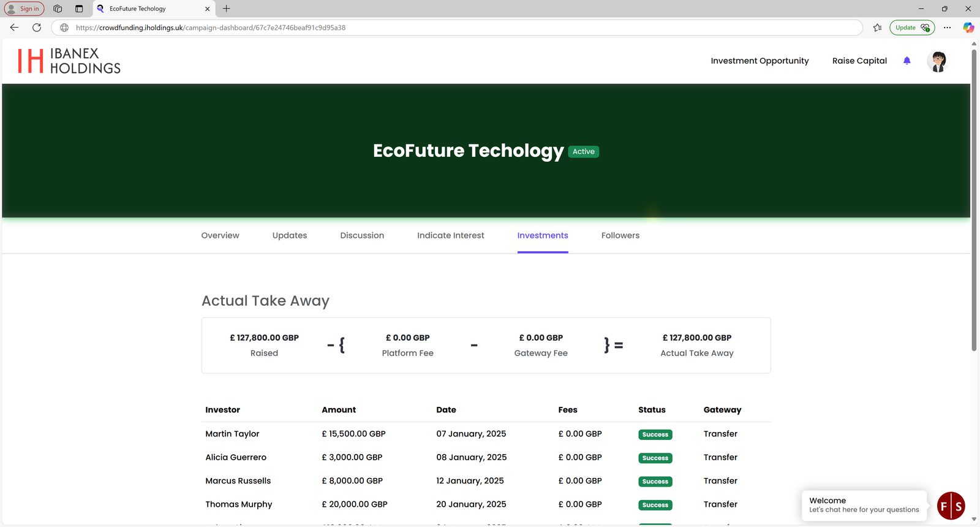This screenshot has height=527, width=980.
Task: Switch to the Overview tab
Action: coord(220,235)
